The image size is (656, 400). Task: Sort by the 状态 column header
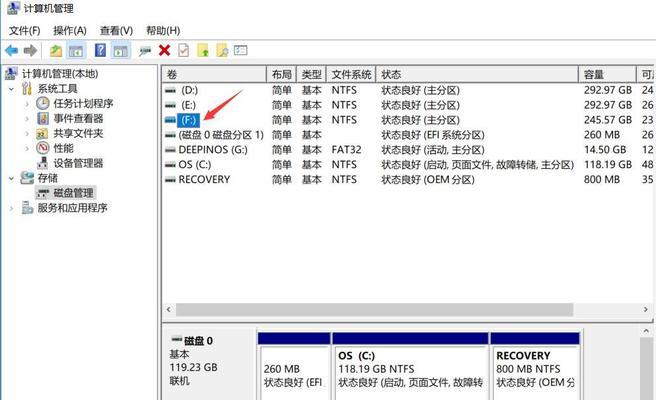pyautogui.click(x=477, y=74)
